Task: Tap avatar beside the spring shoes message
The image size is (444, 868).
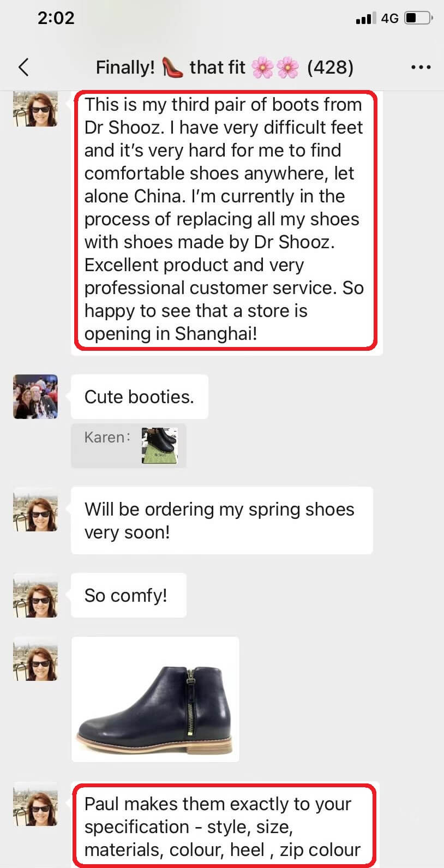Action: coord(35,509)
